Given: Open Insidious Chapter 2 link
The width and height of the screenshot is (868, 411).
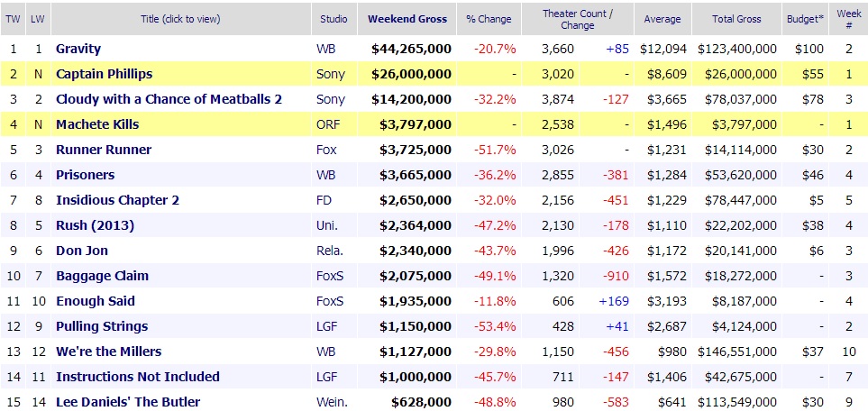Looking at the screenshot, I should [x=117, y=200].
